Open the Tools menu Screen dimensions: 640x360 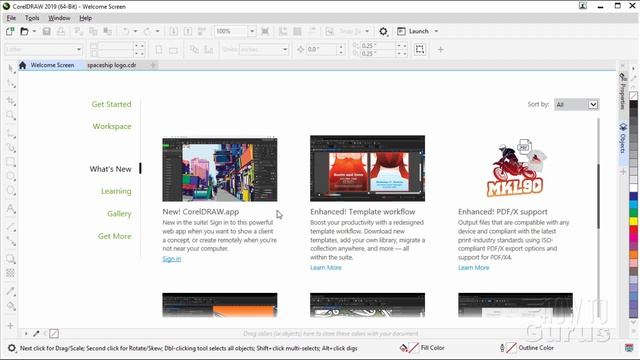pyautogui.click(x=32, y=18)
